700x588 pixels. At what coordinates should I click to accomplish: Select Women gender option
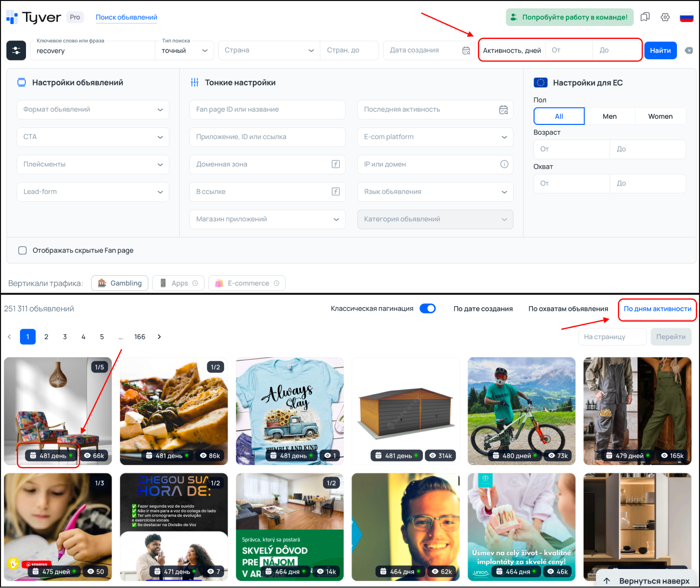point(660,116)
